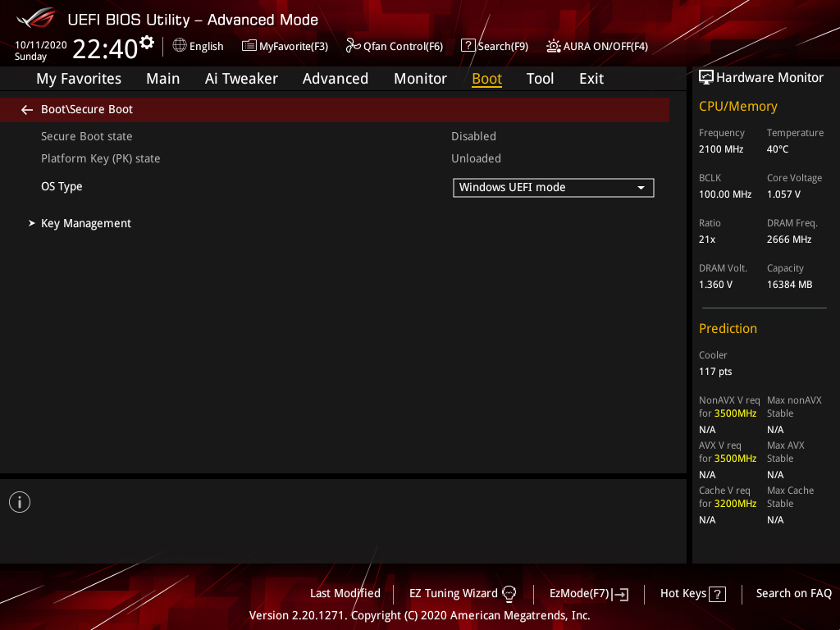Click the OS Type dropdown arrow
Screen dimensions: 840x630
(641, 188)
